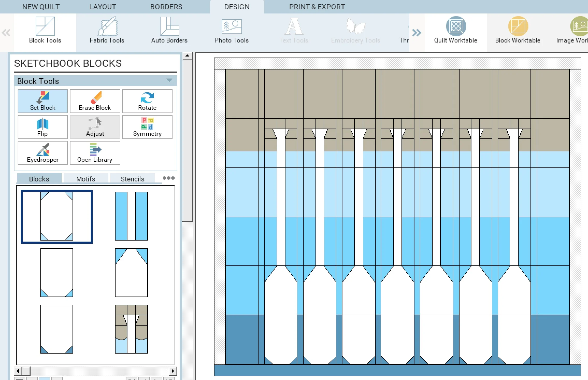Select the white block with light-blue bottom corners

click(57, 273)
